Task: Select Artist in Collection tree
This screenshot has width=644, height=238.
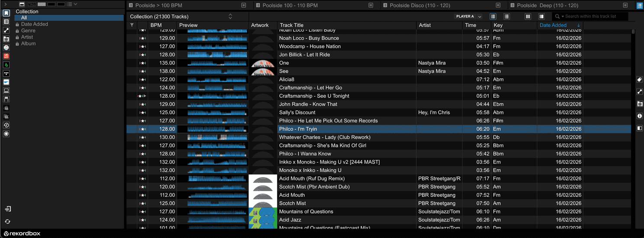Action: [x=27, y=37]
